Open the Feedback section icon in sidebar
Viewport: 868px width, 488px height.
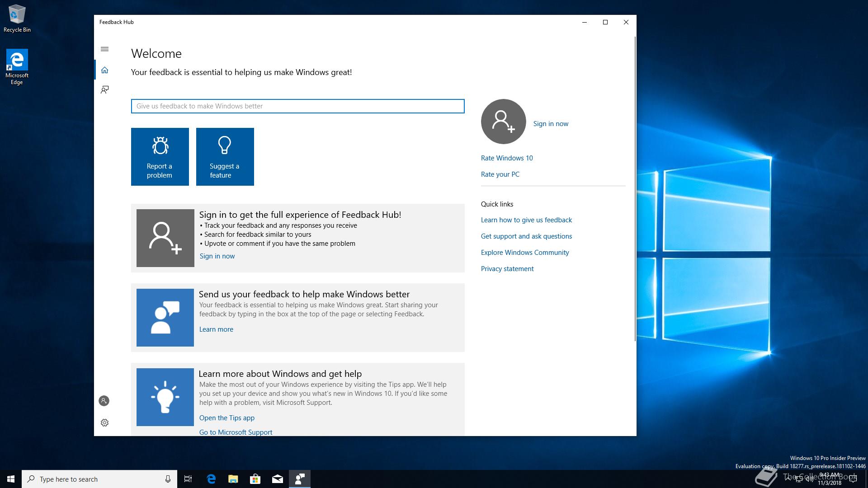pos(104,90)
